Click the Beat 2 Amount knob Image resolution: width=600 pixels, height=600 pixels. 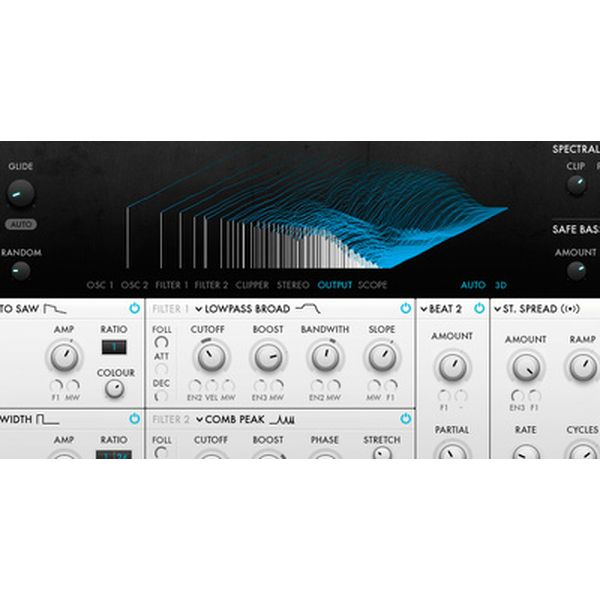pos(452,366)
